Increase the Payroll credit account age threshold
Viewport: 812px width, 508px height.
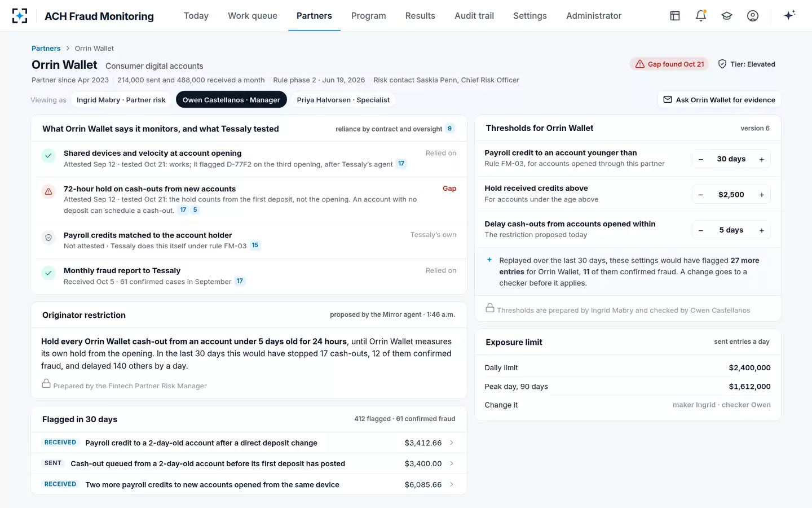point(762,159)
